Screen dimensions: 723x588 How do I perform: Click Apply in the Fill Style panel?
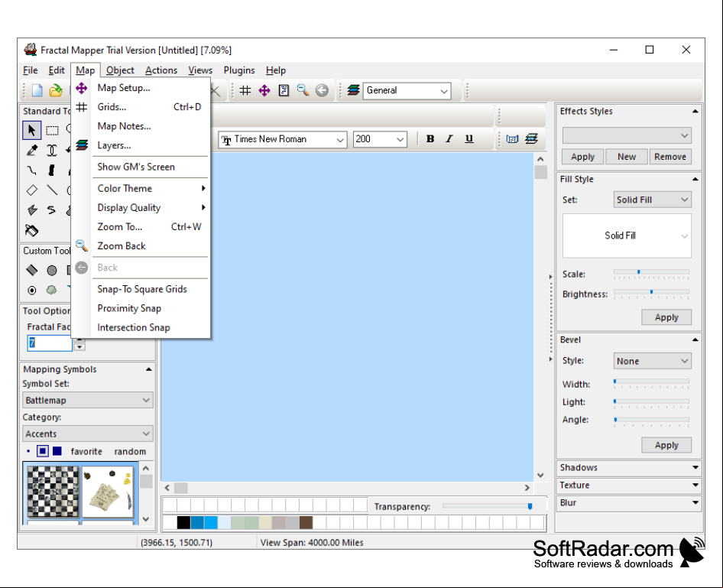tap(666, 317)
